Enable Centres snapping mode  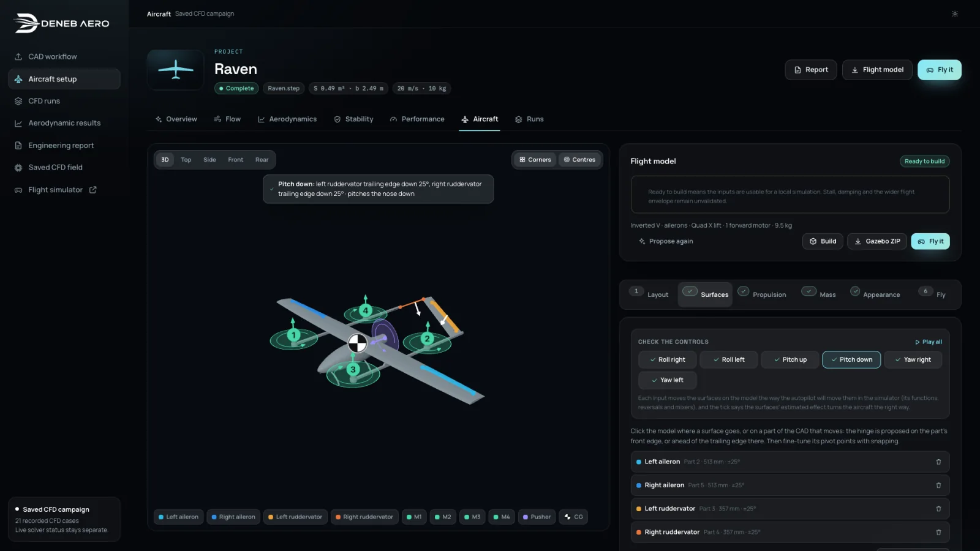tap(579, 160)
